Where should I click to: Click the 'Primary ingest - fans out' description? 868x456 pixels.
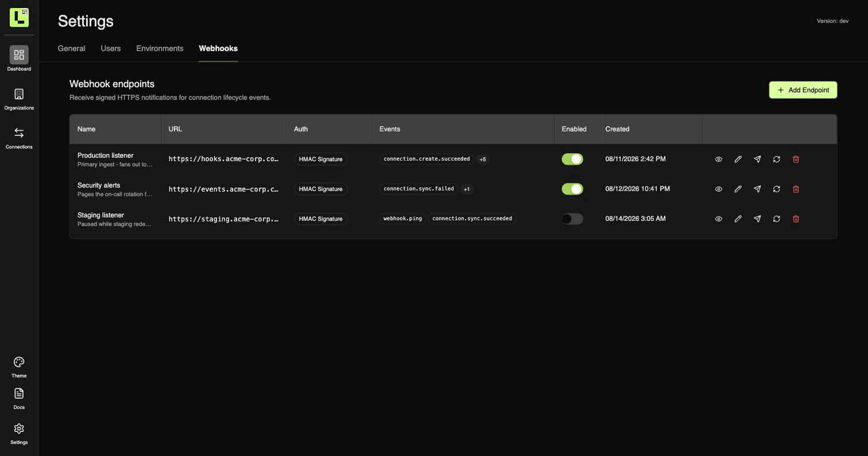pyautogui.click(x=115, y=165)
